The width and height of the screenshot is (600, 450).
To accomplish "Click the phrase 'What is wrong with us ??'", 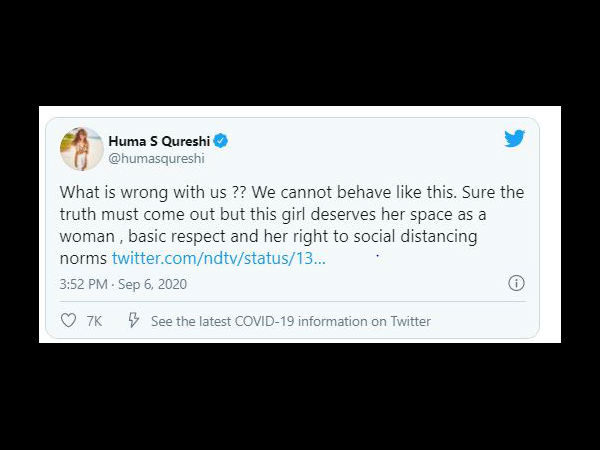I will coord(155,192).
